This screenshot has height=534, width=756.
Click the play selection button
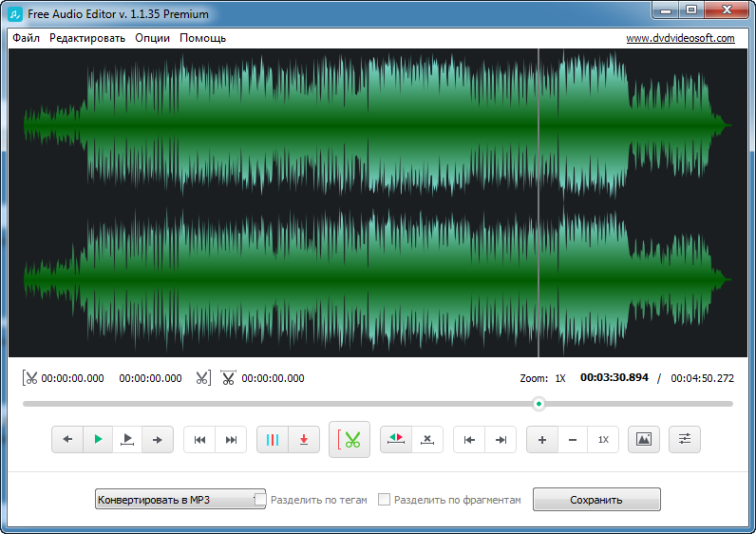(127, 439)
